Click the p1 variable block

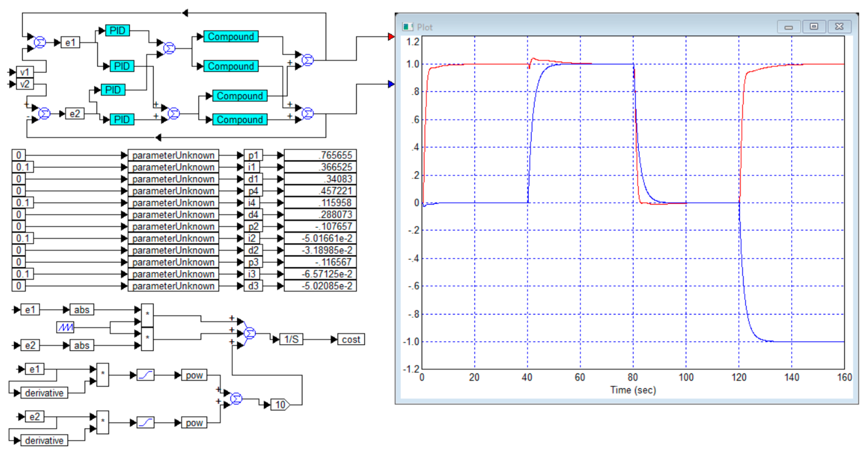tap(253, 155)
